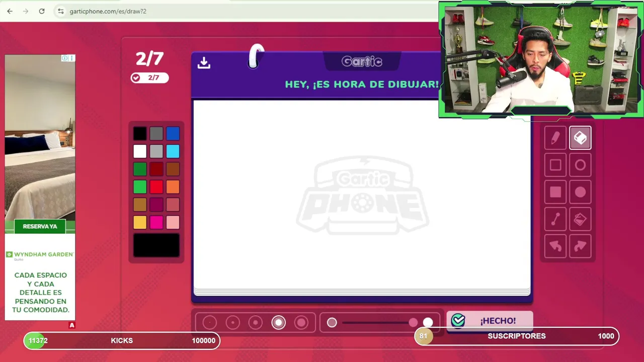Pick the filled rectangle tool
The height and width of the screenshot is (362, 644).
555,192
